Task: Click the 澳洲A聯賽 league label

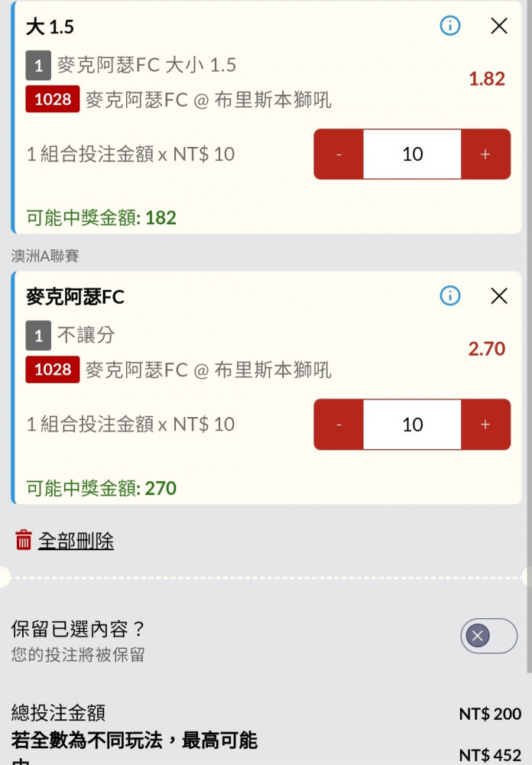Action: coord(45,256)
